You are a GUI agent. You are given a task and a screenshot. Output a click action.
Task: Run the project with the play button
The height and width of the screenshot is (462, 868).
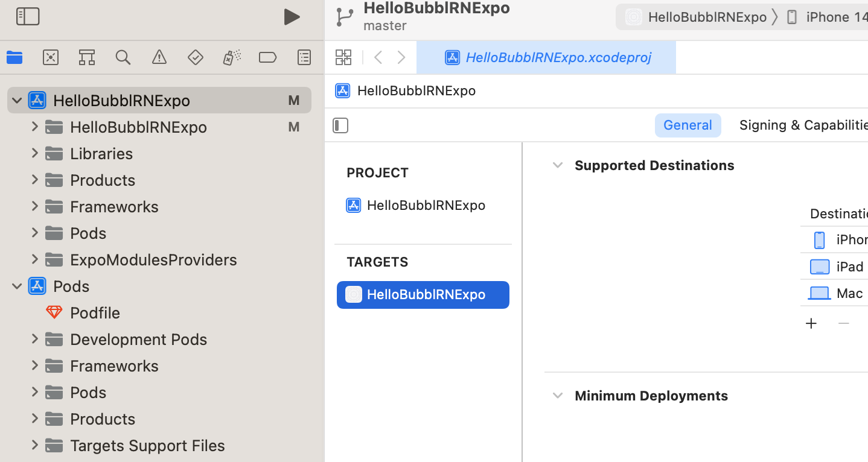[x=292, y=17]
